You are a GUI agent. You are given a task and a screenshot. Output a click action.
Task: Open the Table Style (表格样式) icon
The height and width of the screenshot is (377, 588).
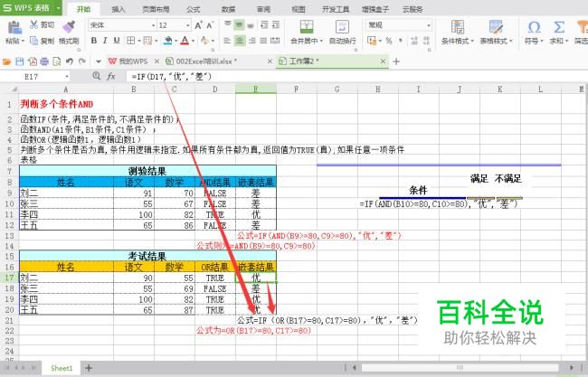coord(496,27)
